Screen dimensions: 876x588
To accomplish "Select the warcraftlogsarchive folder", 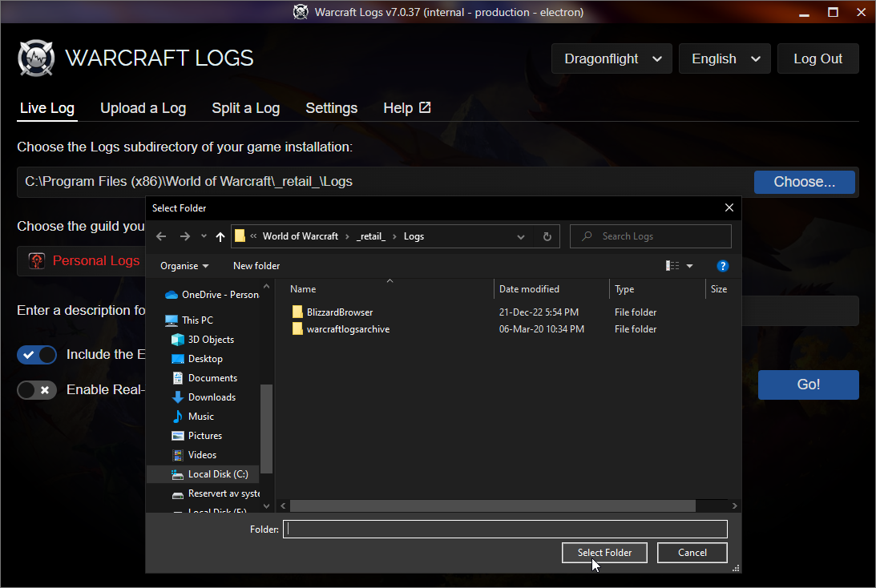I will pos(347,329).
